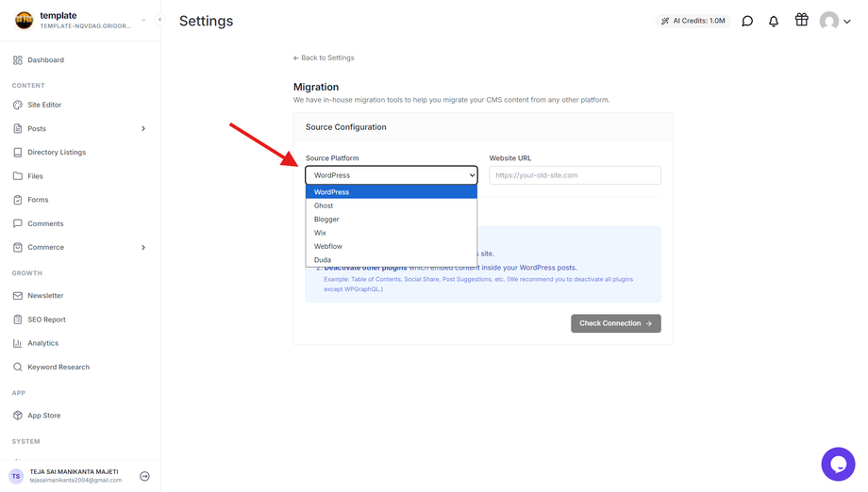
Task: Open Comments page
Action: coord(45,223)
